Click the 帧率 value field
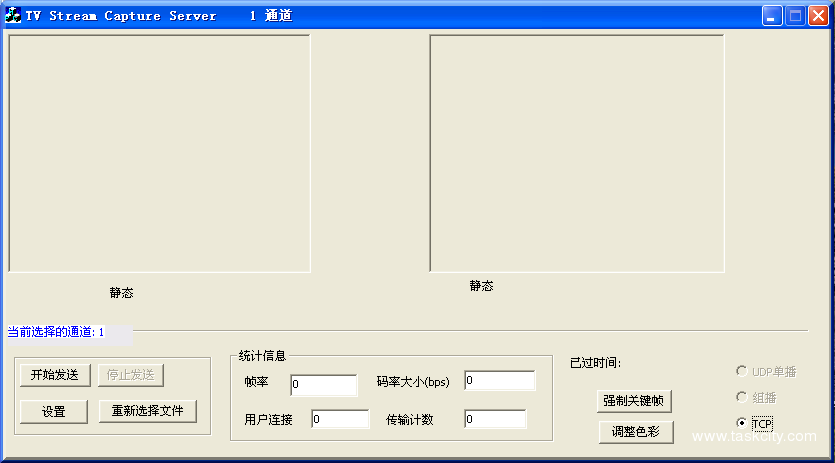Viewport: 835px width, 463px height. (324, 385)
